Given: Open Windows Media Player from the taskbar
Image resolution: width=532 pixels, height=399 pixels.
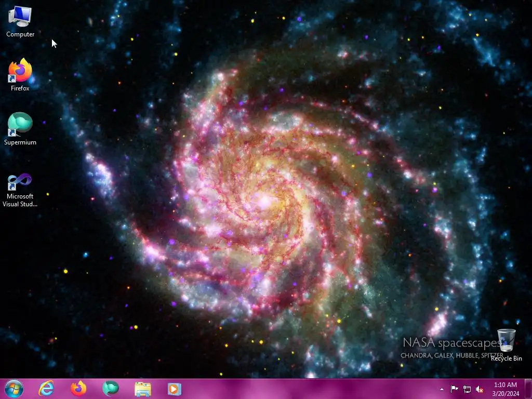Looking at the screenshot, I should [175, 389].
